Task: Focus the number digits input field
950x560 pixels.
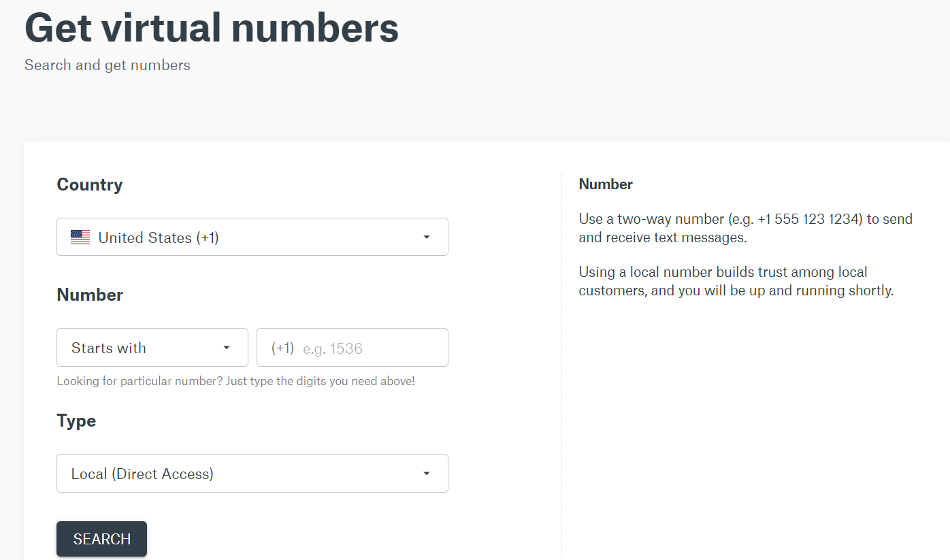Action: [353, 348]
